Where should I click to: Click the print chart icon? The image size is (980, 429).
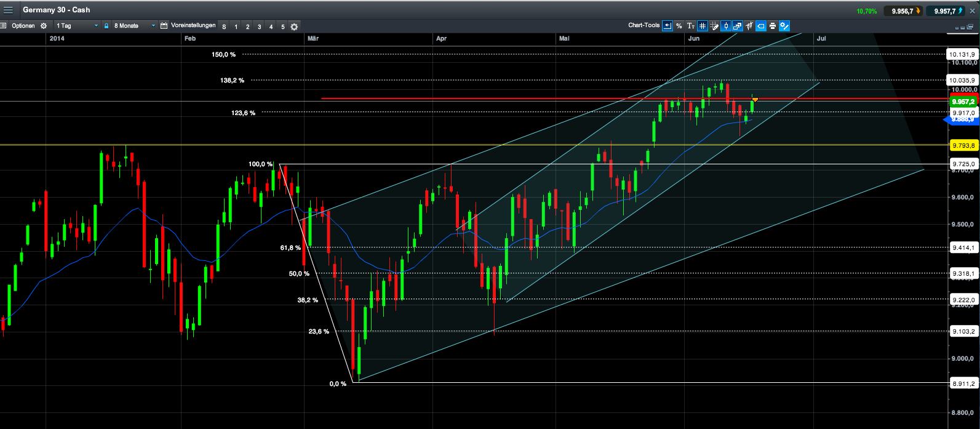point(772,26)
